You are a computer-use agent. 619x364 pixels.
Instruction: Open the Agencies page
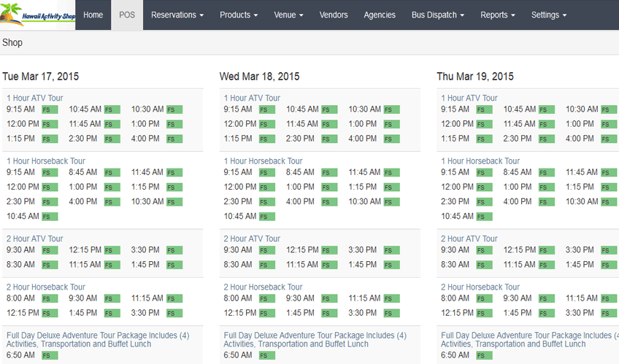click(x=380, y=15)
